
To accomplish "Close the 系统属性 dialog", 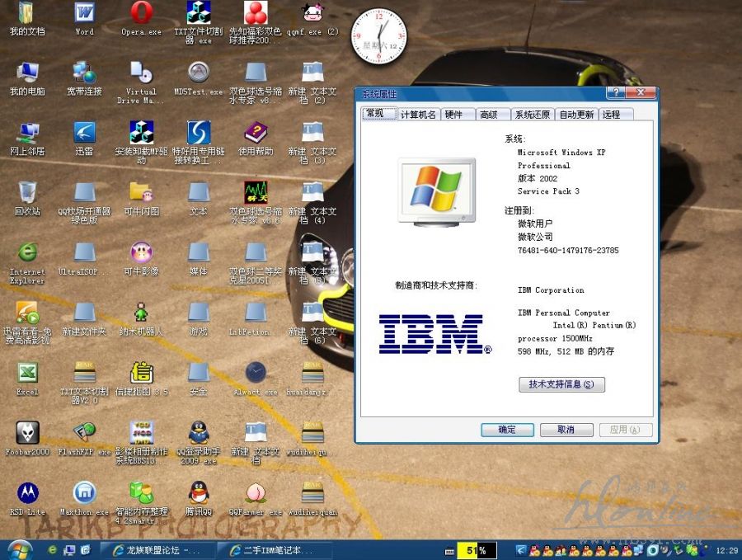I will 641,92.
